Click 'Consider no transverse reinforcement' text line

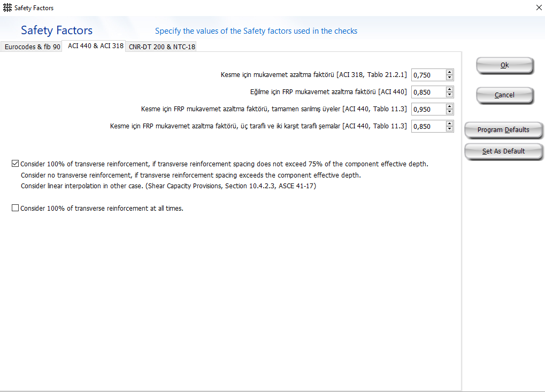[191, 175]
